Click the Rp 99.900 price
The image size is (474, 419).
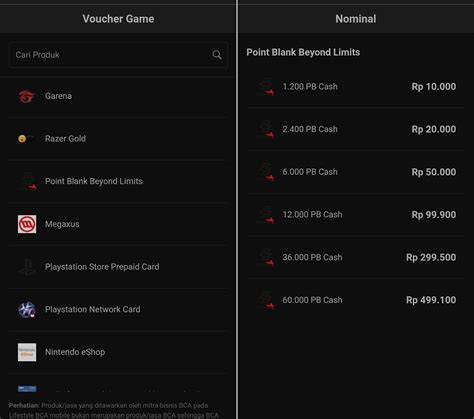pos(434,215)
